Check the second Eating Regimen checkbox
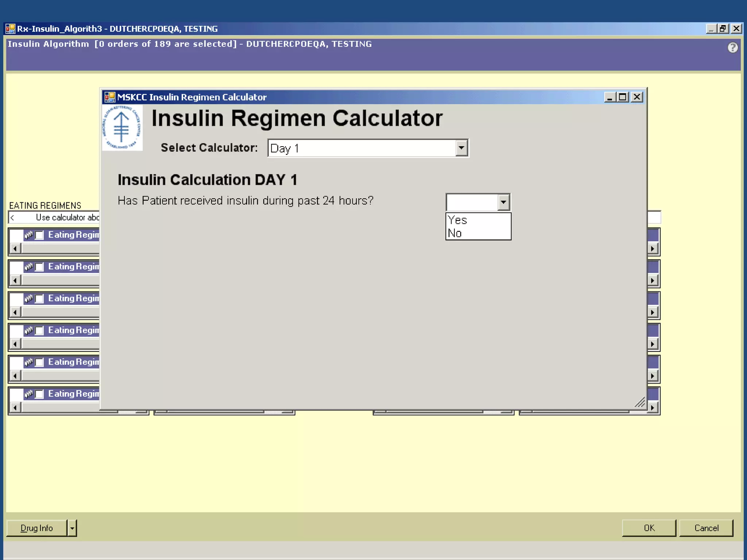The image size is (747, 560). (40, 267)
